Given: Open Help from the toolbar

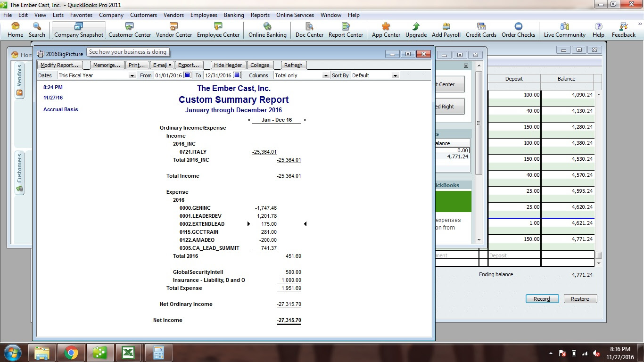Looking at the screenshot, I should click(598, 30).
